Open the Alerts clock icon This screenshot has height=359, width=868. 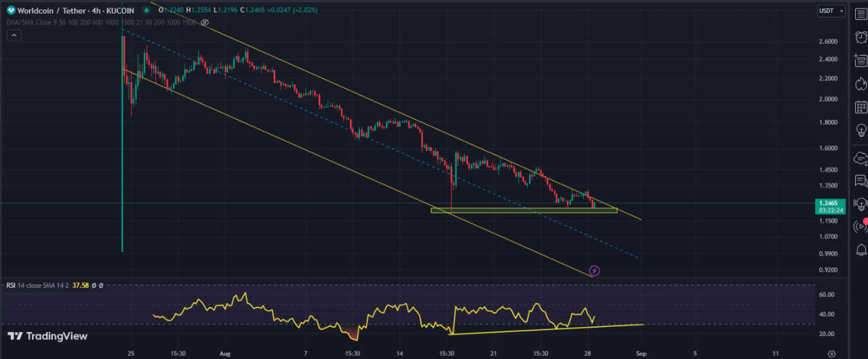[861, 37]
